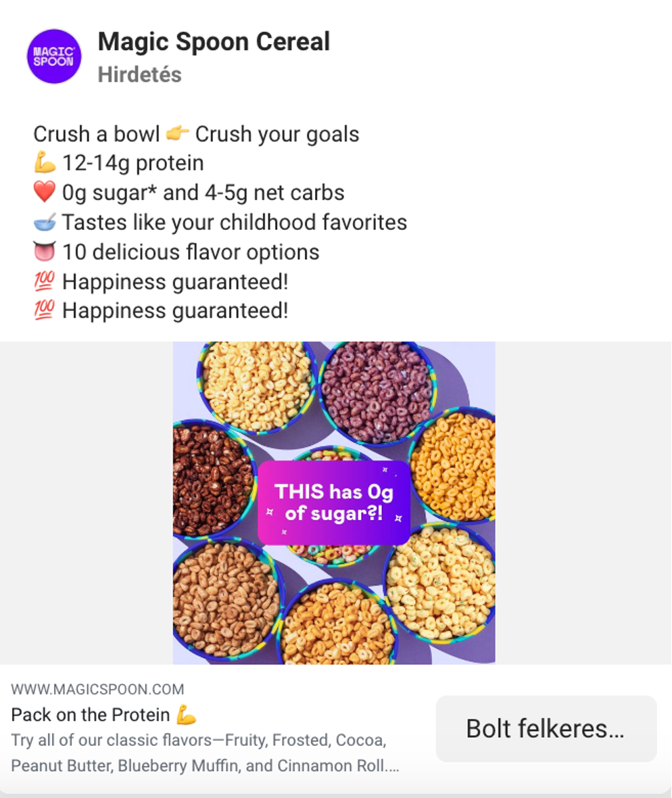
Task: Click the second Happiness guaranteed line
Action: [x=175, y=310]
